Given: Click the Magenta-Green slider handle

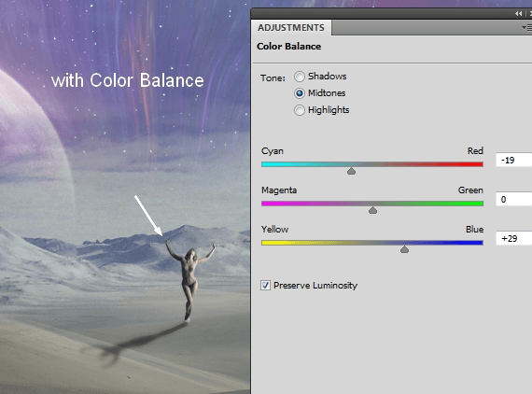Looking at the screenshot, I should [x=372, y=210].
